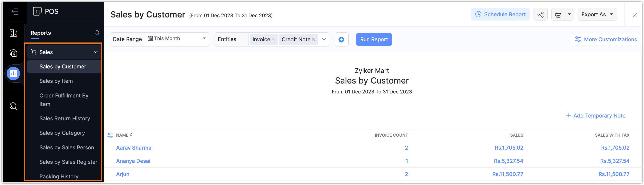644x185 pixels.
Task: Open the share report icon
Action: click(540, 15)
